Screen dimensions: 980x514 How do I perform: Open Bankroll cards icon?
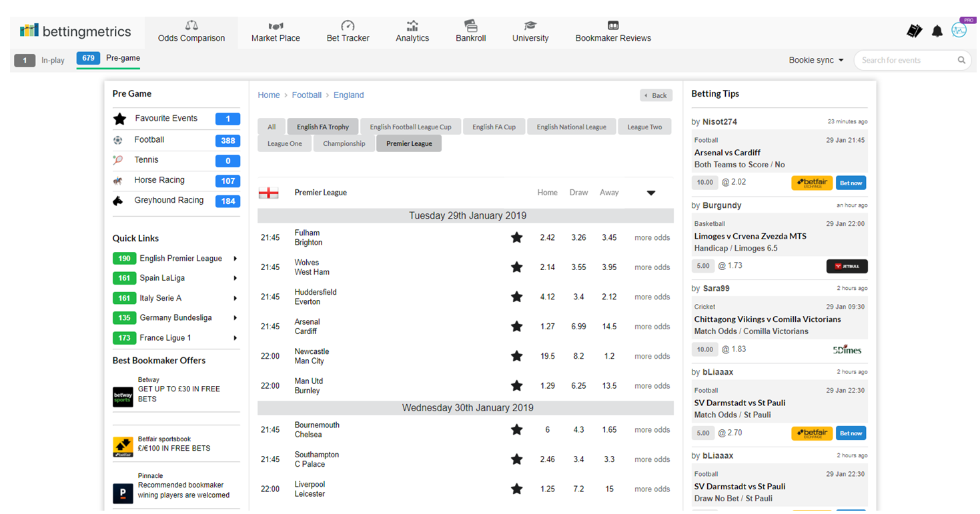coord(471,26)
